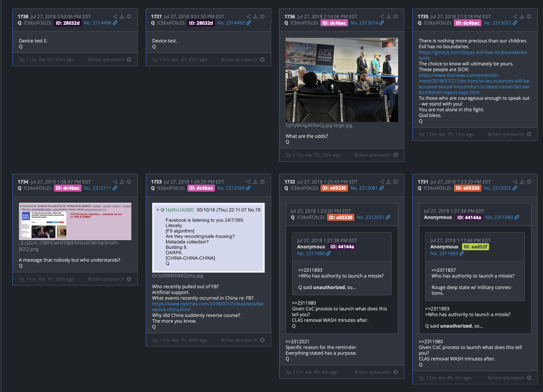Open the foxnews.com Les Moonves article link
The width and height of the screenshot is (543, 392).
point(474,84)
